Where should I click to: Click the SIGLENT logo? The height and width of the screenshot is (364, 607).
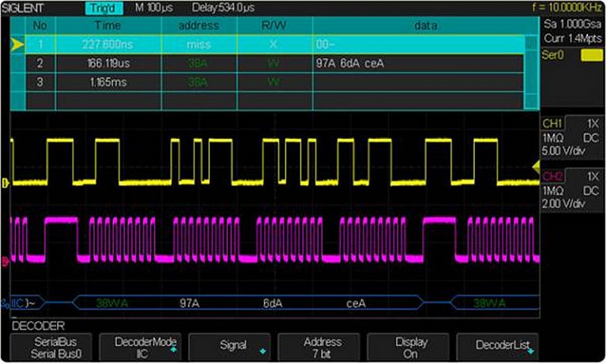click(25, 7)
